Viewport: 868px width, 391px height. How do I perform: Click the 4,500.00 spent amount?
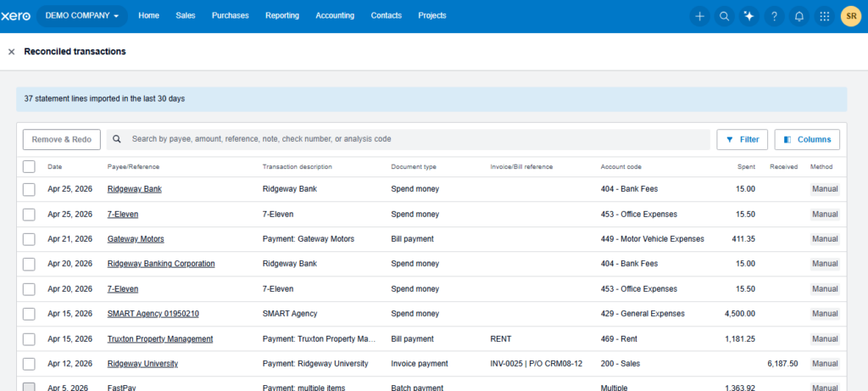tap(739, 314)
